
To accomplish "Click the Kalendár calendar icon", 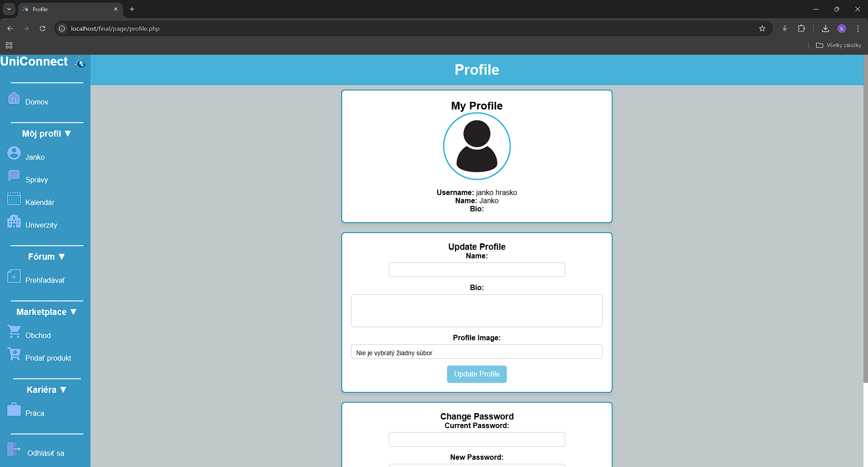I will tap(14, 198).
